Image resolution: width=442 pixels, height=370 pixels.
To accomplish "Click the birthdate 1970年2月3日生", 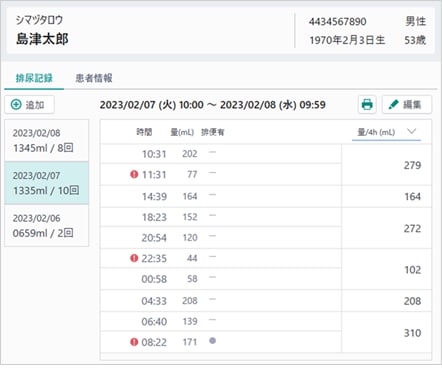I will 347,40.
